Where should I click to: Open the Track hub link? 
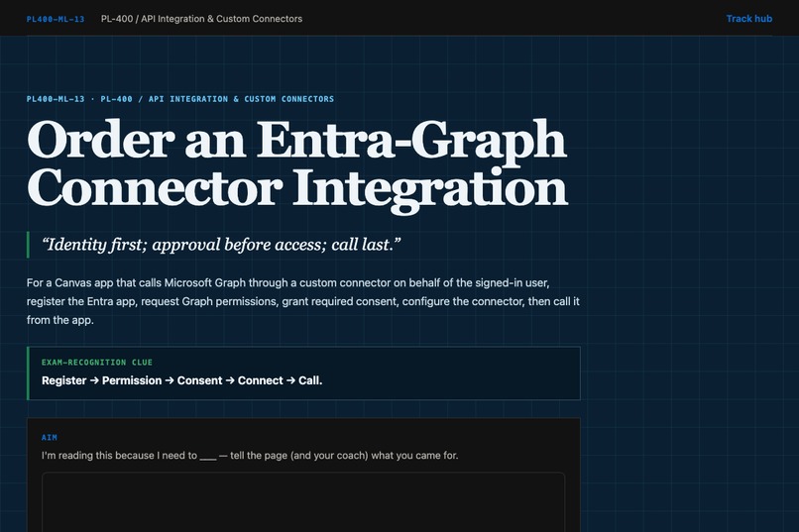[x=748, y=19]
